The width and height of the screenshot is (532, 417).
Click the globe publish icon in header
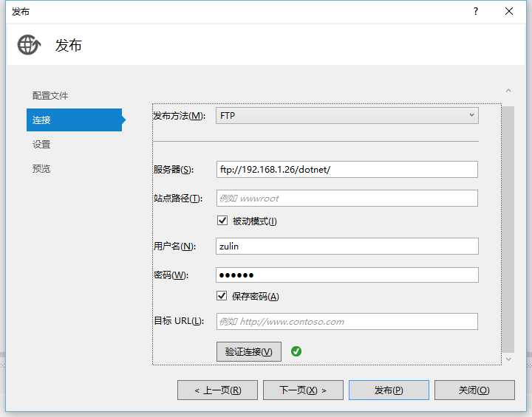[29, 45]
